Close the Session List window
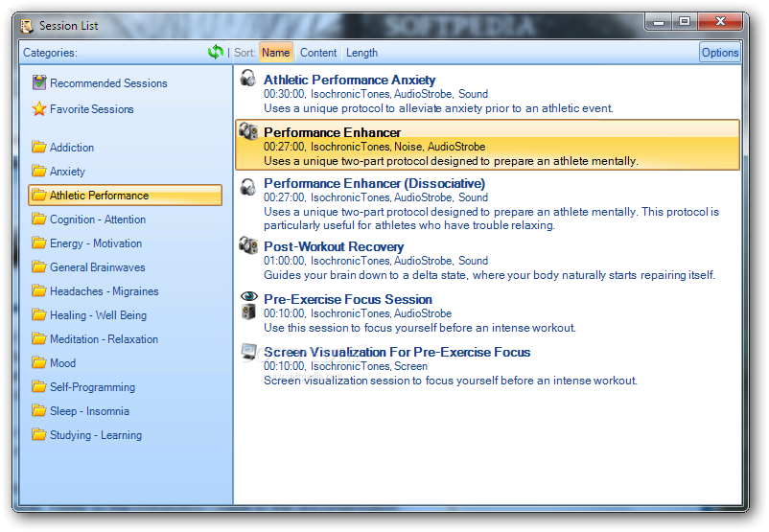 [720, 22]
